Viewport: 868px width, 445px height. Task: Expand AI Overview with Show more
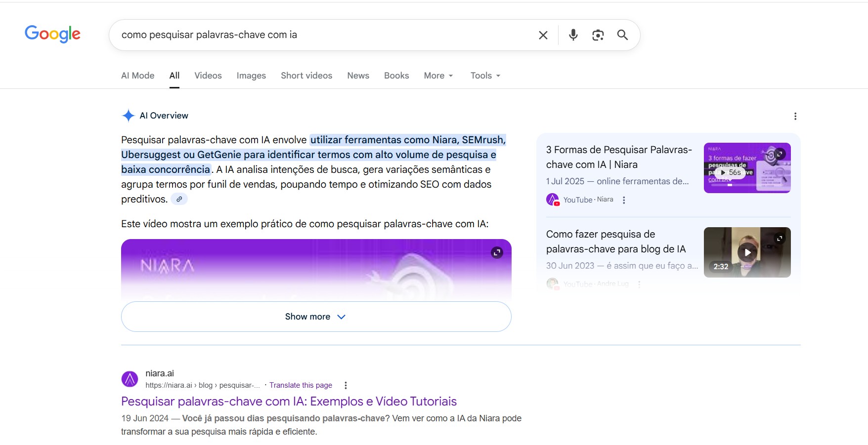(x=316, y=317)
